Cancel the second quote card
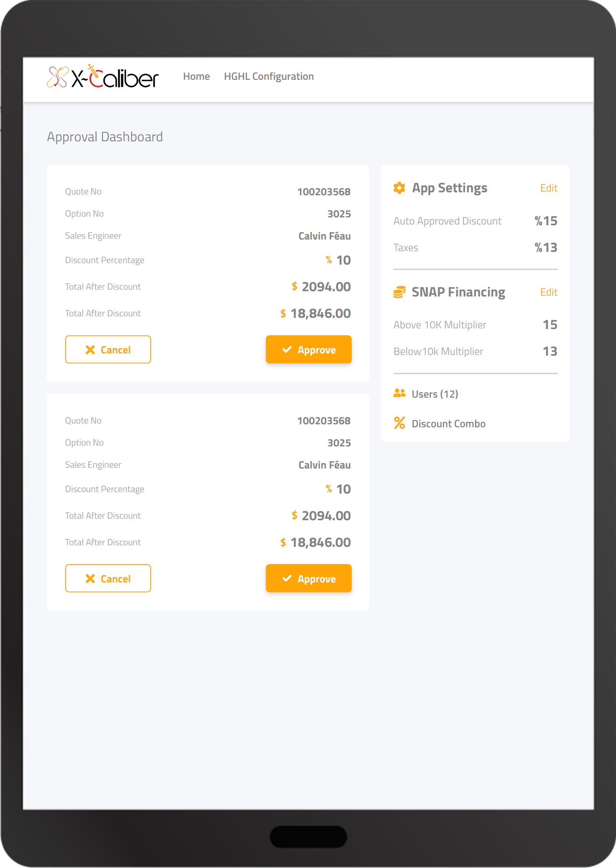Viewport: 616px width, 868px height. tap(108, 578)
